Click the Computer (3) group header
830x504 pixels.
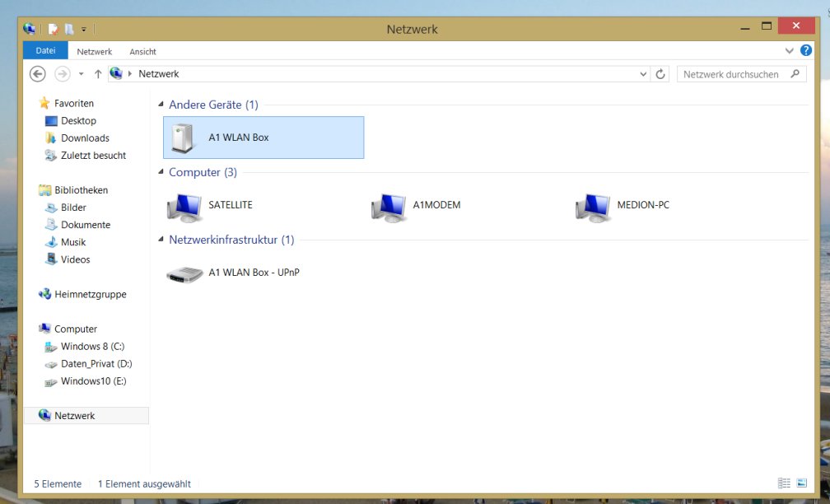pyautogui.click(x=203, y=173)
